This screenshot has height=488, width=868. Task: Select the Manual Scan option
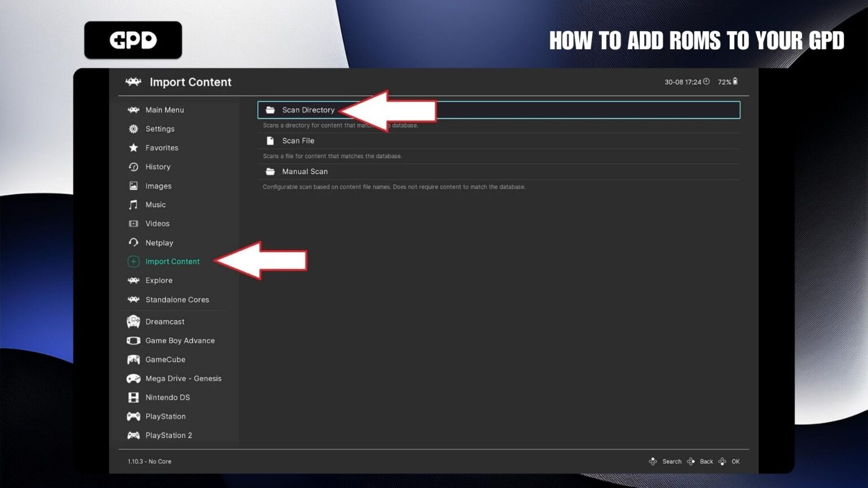(305, 172)
